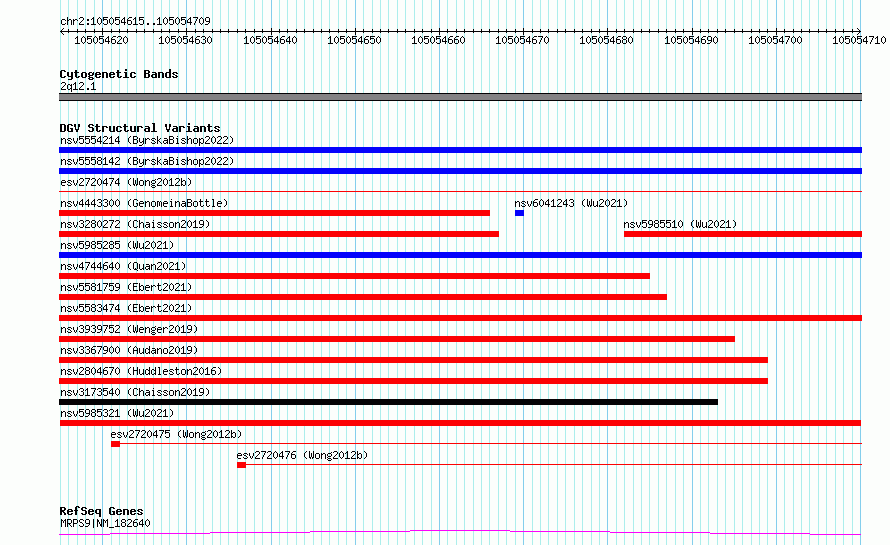Open the nsv4744640 (Quan2021) label
This screenshot has width=890, height=545.
123,266
